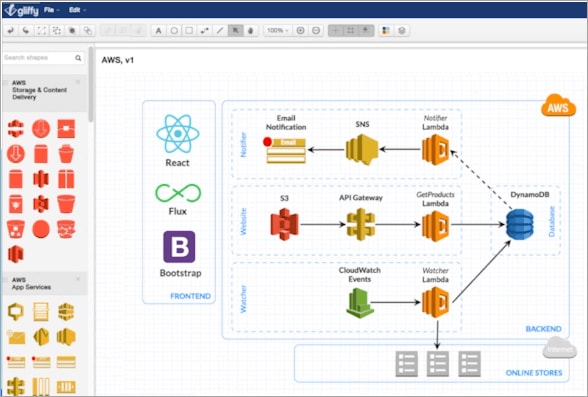
Task: Select the Text tool icon
Action: [159, 31]
